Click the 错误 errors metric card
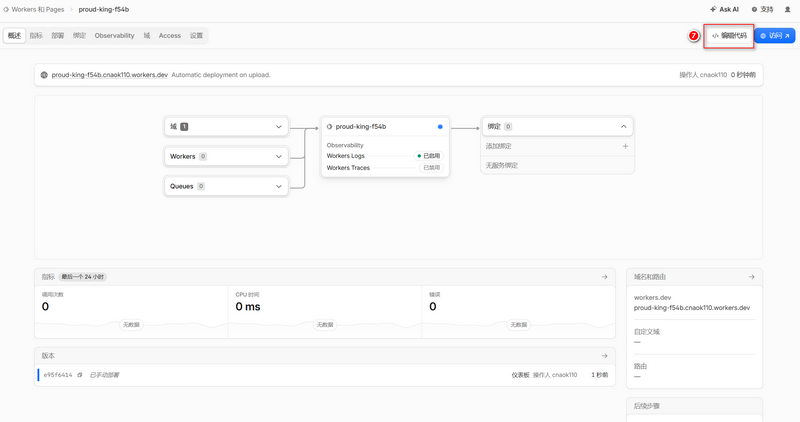The image size is (800, 422). [x=518, y=311]
